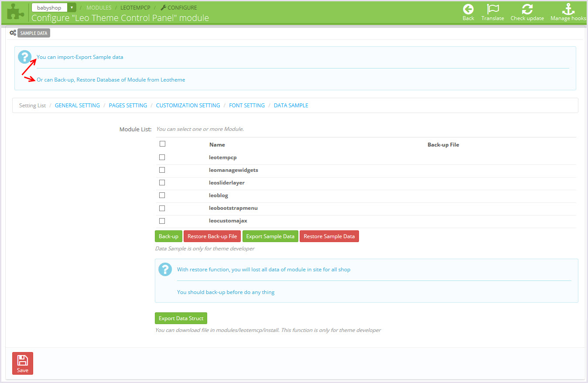Image resolution: width=588 pixels, height=383 pixels.
Task: Open Manage hooks anchor icon
Action: coord(568,9)
